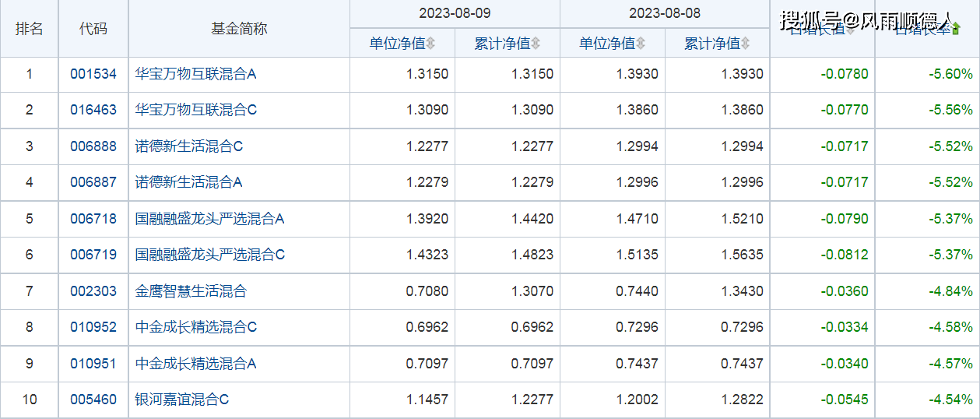The width and height of the screenshot is (980, 419).
Task: Open fund code 001534 link
Action: point(93,74)
